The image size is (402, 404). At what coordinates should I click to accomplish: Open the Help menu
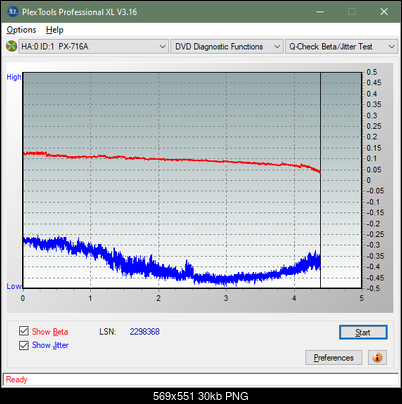point(55,30)
